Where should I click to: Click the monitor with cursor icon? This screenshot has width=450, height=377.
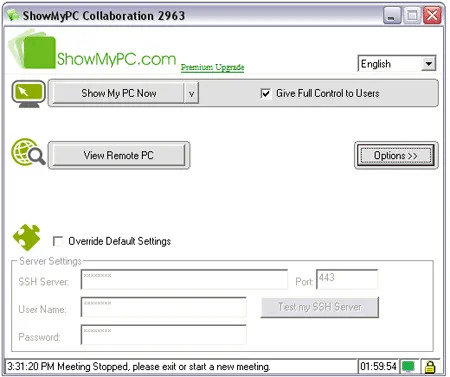point(29,94)
